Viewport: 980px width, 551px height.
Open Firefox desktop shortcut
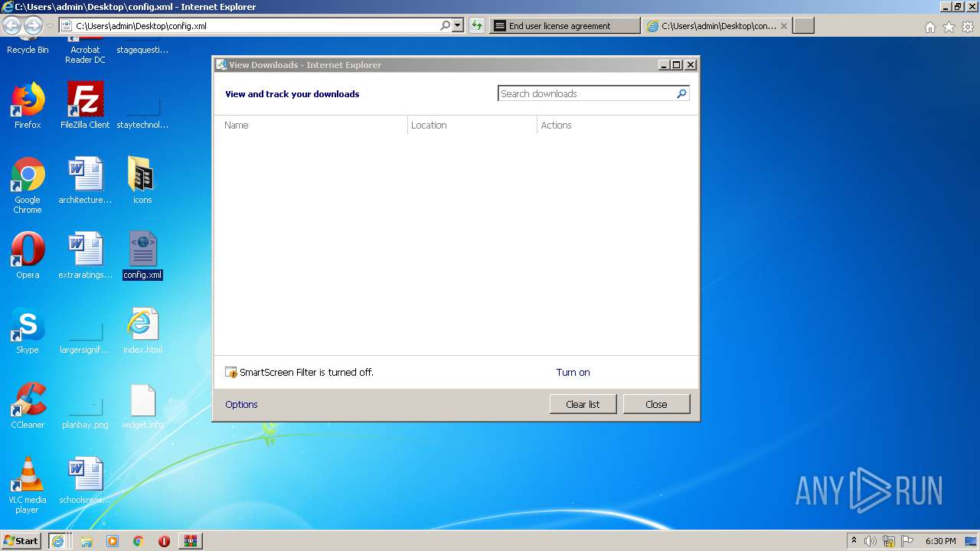pyautogui.click(x=28, y=106)
